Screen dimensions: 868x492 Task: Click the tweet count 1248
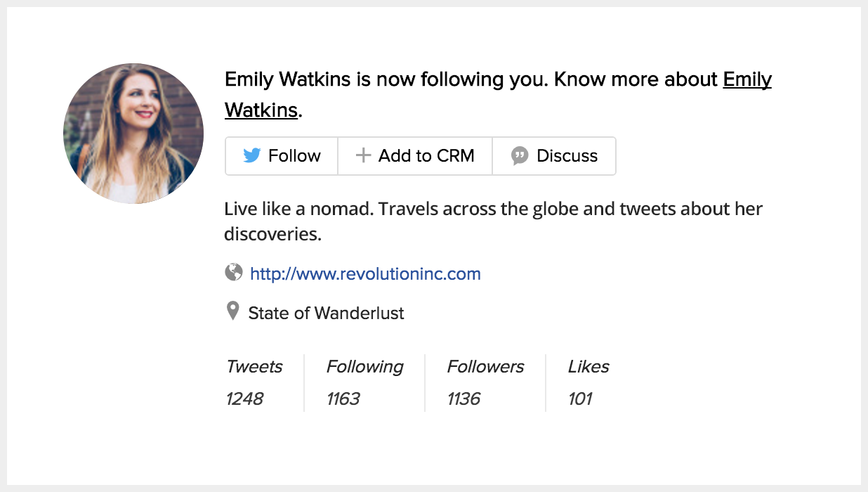pyautogui.click(x=244, y=399)
